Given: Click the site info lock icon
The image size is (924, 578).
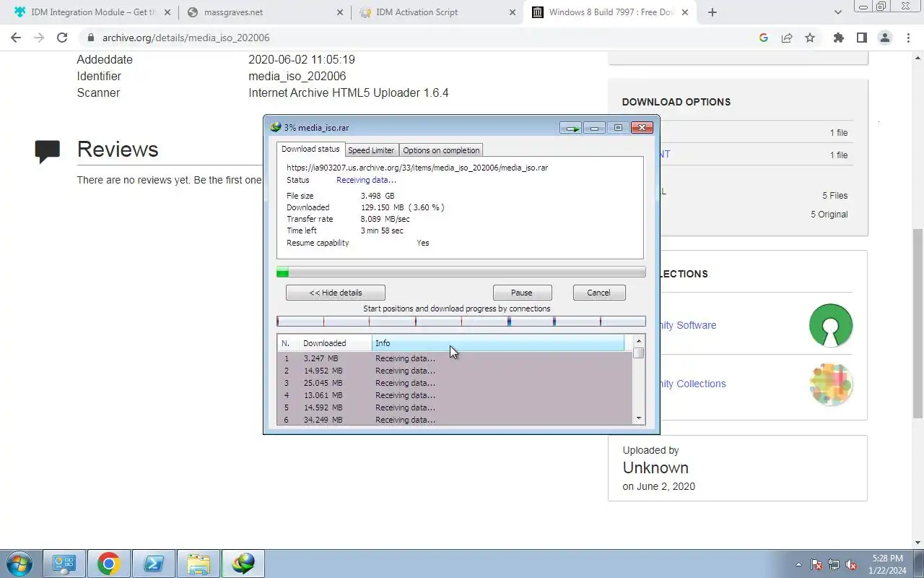Looking at the screenshot, I should click(90, 38).
